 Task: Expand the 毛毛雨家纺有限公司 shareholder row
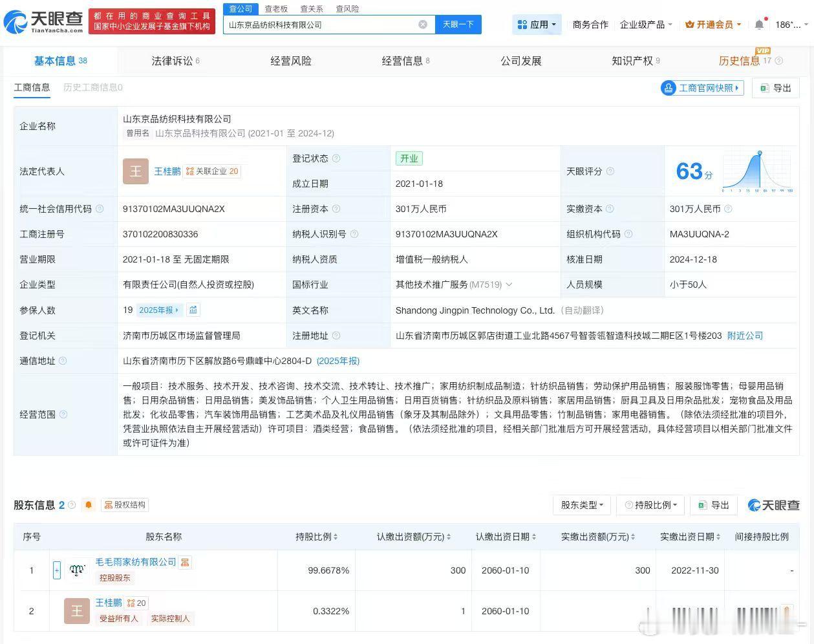point(57,570)
